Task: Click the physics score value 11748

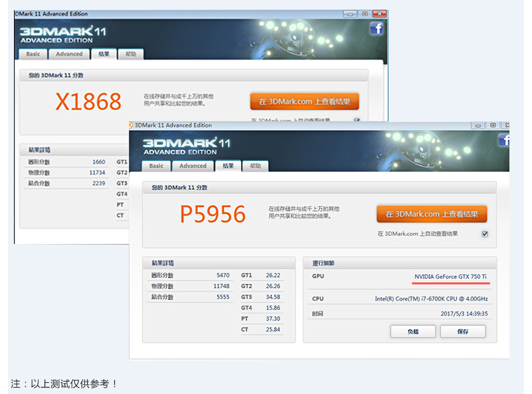Action: (221, 286)
